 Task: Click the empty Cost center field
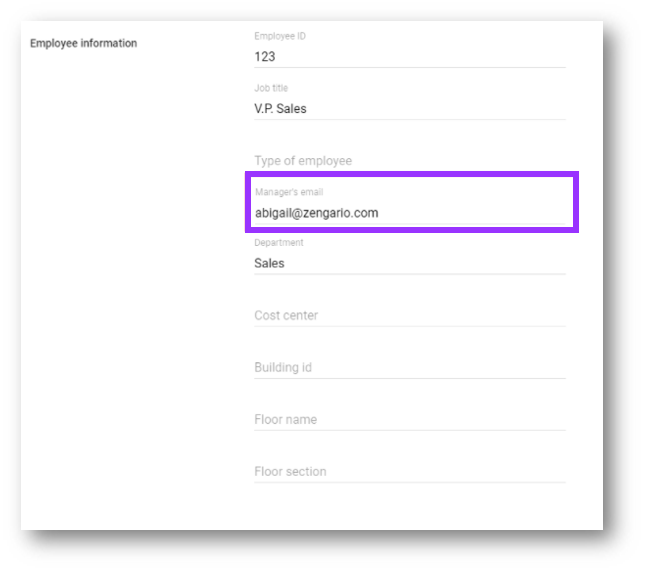coord(410,316)
